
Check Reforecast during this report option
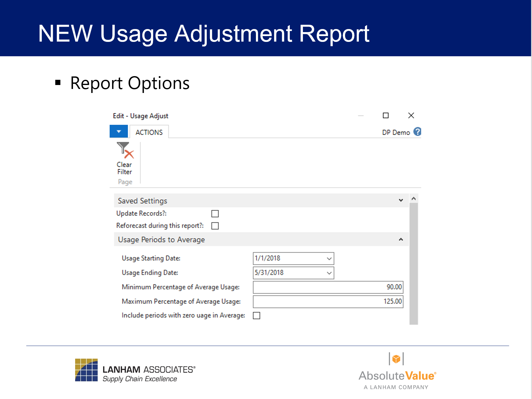[x=215, y=226]
